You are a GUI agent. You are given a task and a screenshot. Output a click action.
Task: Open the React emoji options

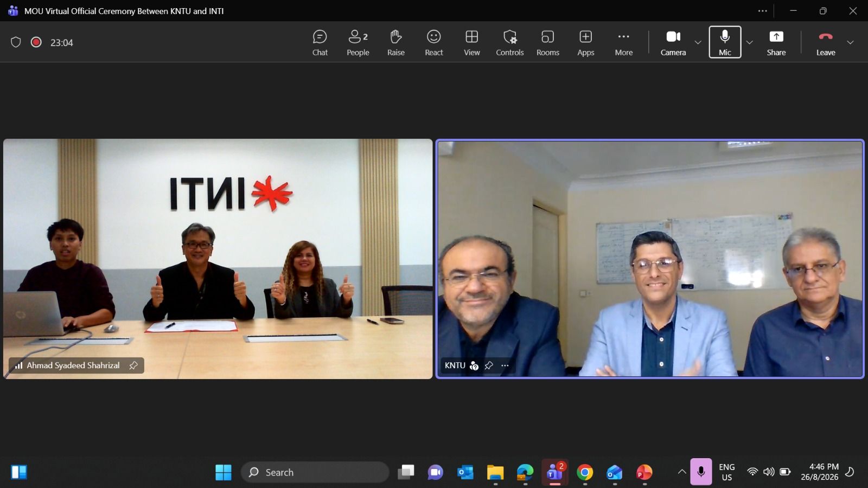434,43
